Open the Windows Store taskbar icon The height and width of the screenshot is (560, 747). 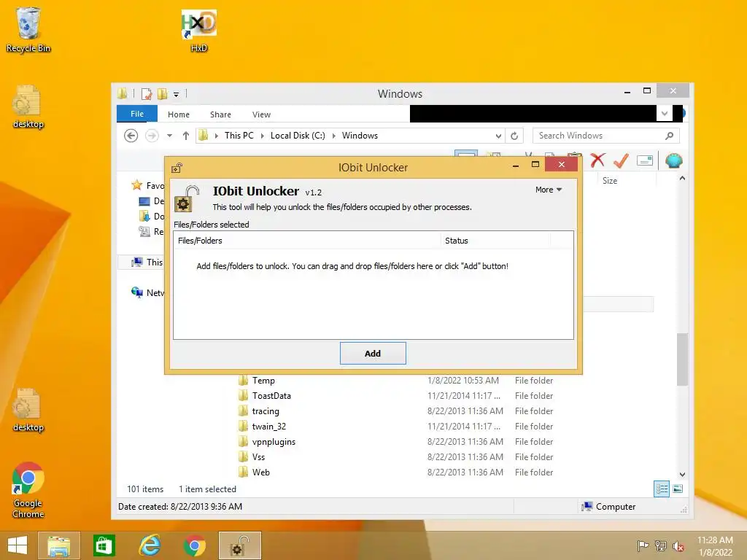104,545
